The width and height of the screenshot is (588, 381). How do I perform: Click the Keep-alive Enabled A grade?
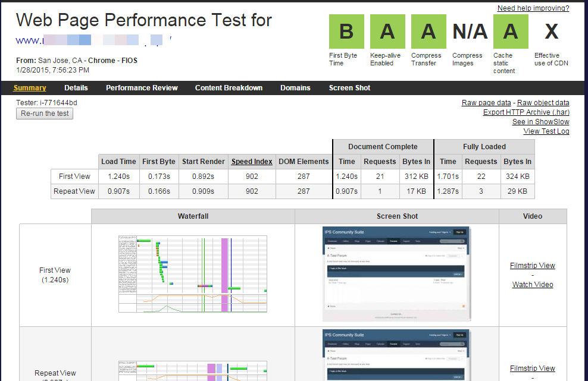[387, 32]
